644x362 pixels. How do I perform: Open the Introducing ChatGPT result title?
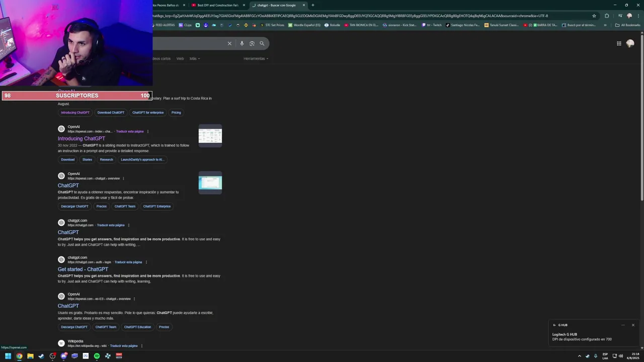[82, 139]
